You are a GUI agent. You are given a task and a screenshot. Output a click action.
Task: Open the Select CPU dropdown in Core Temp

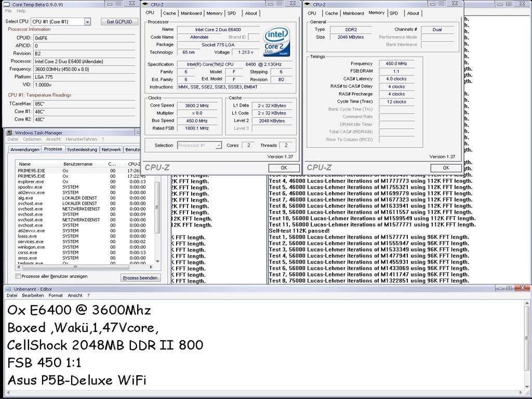click(x=87, y=22)
